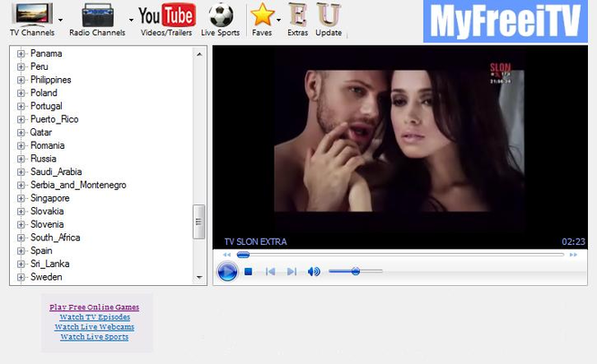Expand the Portugal tree node
Image resolution: width=597 pixels, height=364 pixels.
tap(21, 106)
